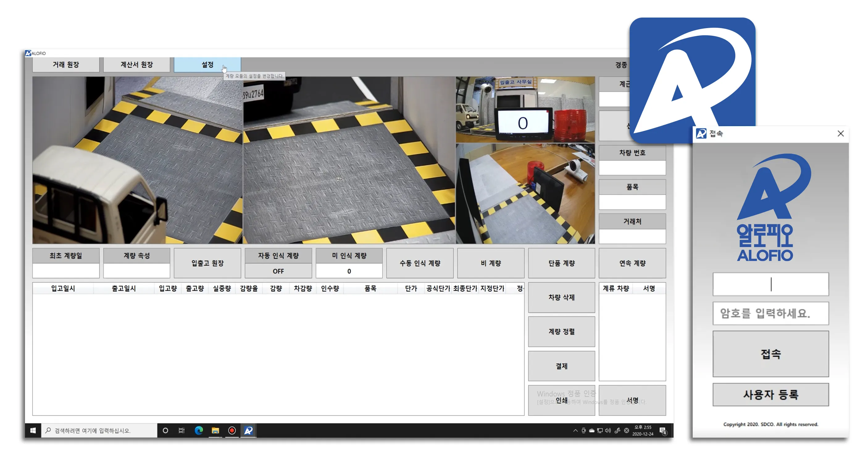This screenshot has width=868, height=454.
Task: Click the volume speaker tray icon
Action: [x=608, y=431]
